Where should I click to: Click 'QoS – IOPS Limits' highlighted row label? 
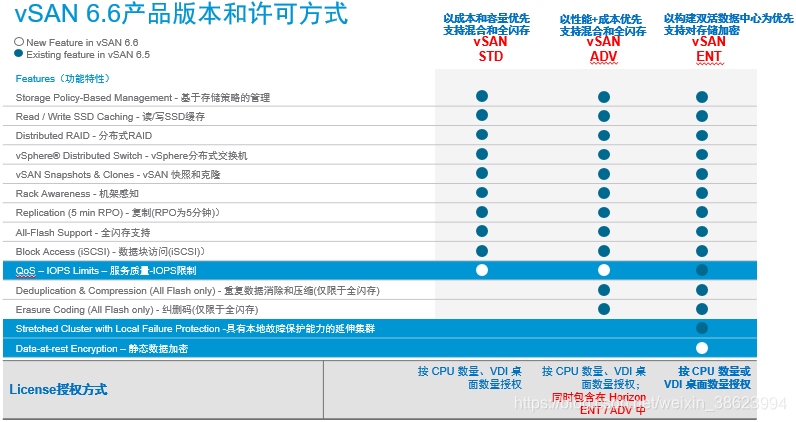point(106,271)
